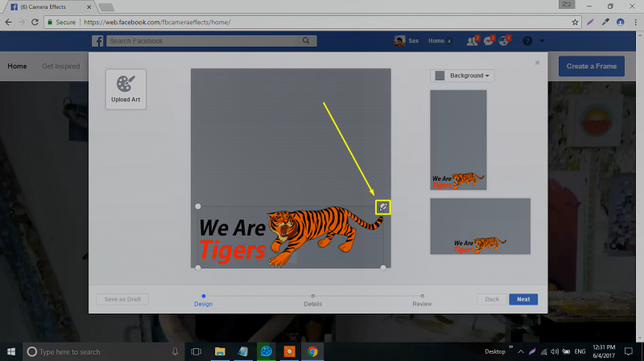Open friend requests icon
This screenshot has width=644, height=361.
point(473,41)
